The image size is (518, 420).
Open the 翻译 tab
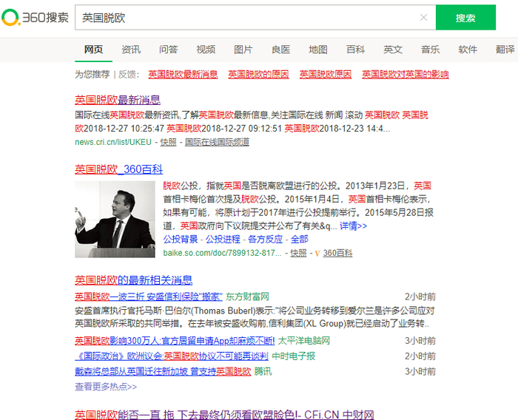pyautogui.click(x=505, y=50)
